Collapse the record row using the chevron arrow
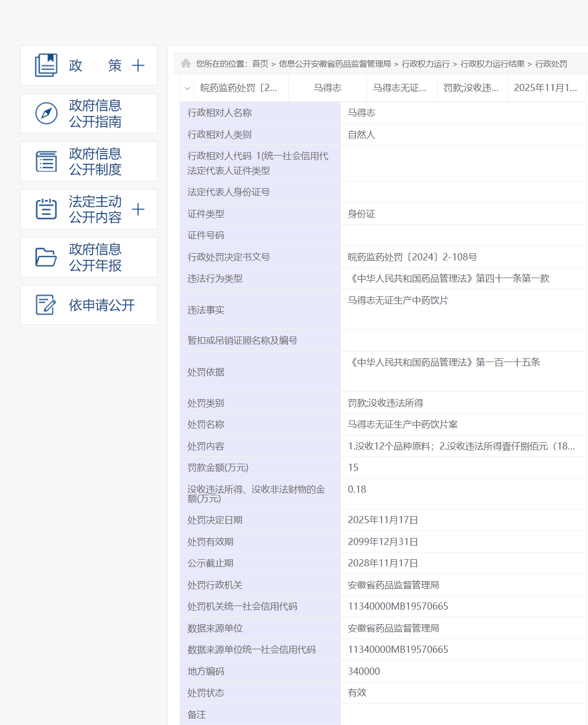Viewport: 588px width, 725px height. tap(187, 87)
